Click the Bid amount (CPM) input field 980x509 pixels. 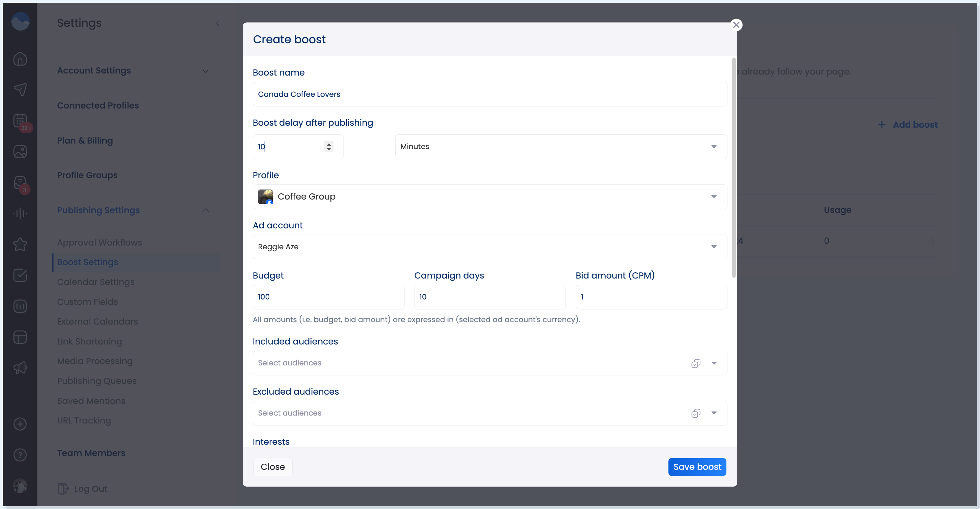651,297
